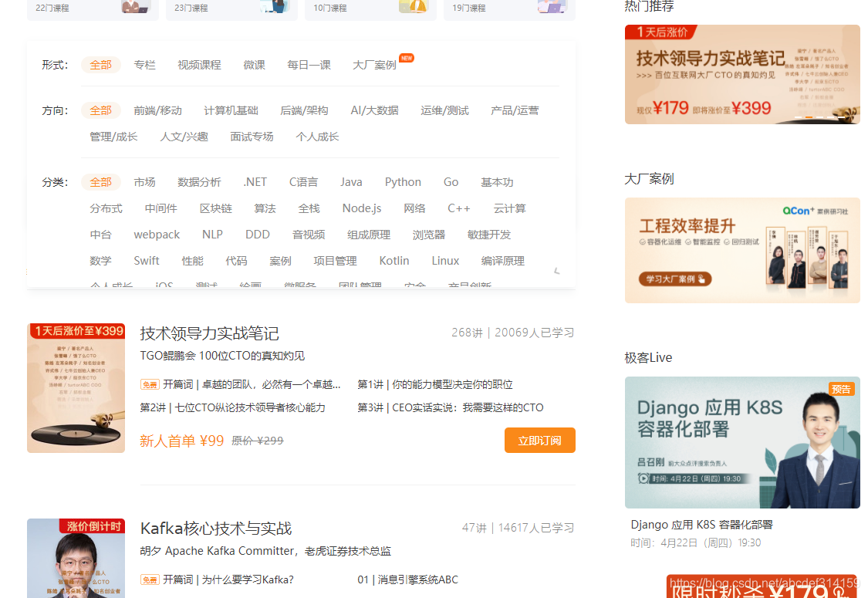Select 全部 in the 形式 filter

(x=101, y=65)
